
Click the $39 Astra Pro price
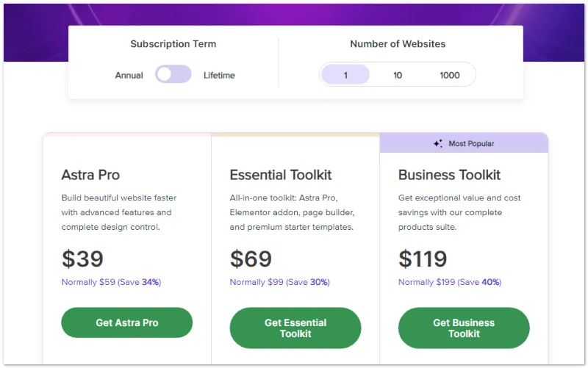pos(82,259)
